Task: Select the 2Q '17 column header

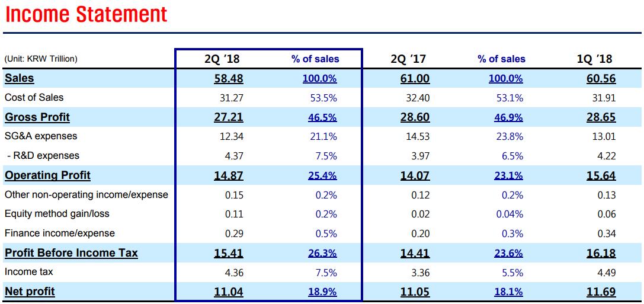Action: 408,59
